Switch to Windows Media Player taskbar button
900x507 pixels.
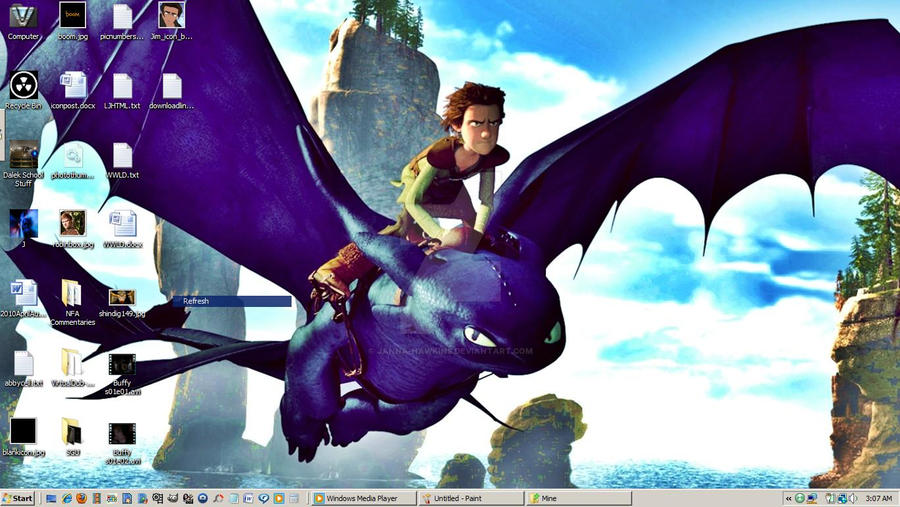coord(364,498)
